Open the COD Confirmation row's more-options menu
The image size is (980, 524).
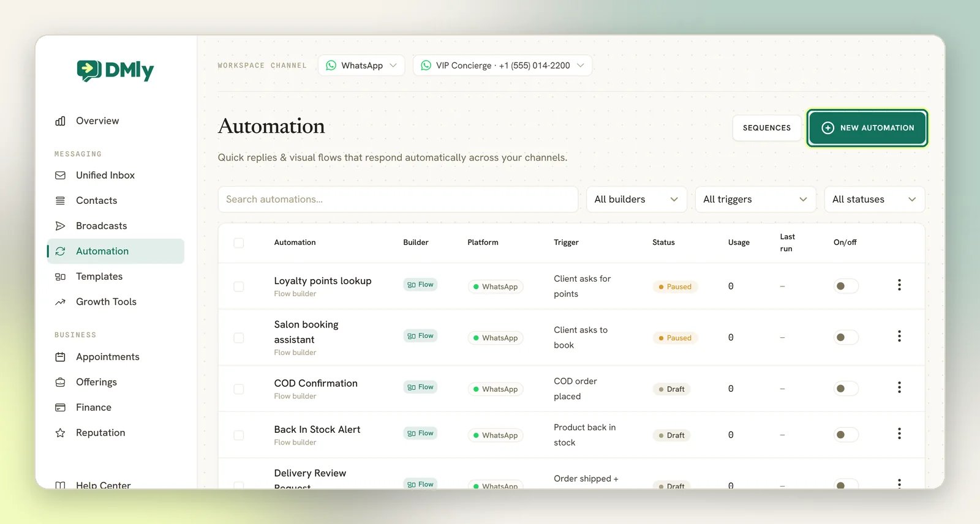click(899, 387)
